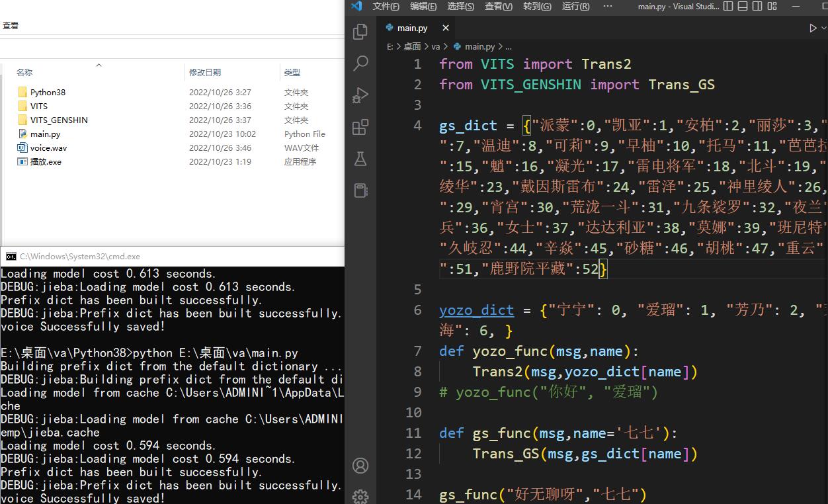
Task: Close the main.py editor tab
Action: [446, 28]
